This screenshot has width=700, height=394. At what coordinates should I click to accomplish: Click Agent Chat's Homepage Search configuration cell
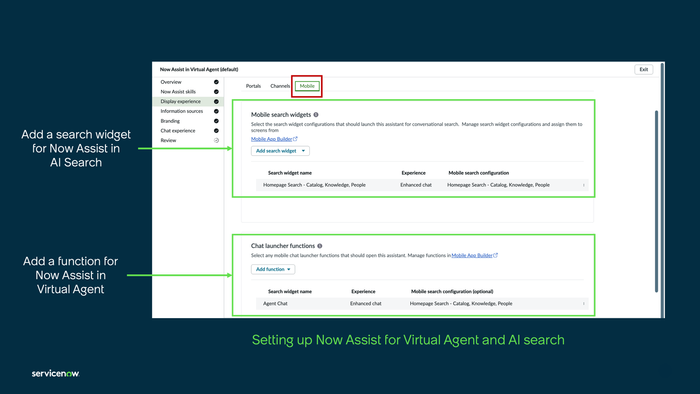461,304
